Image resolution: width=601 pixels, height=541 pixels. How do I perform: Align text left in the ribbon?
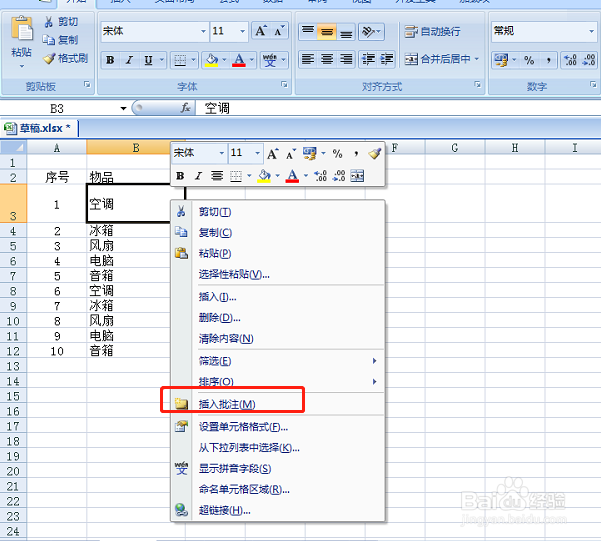point(308,59)
